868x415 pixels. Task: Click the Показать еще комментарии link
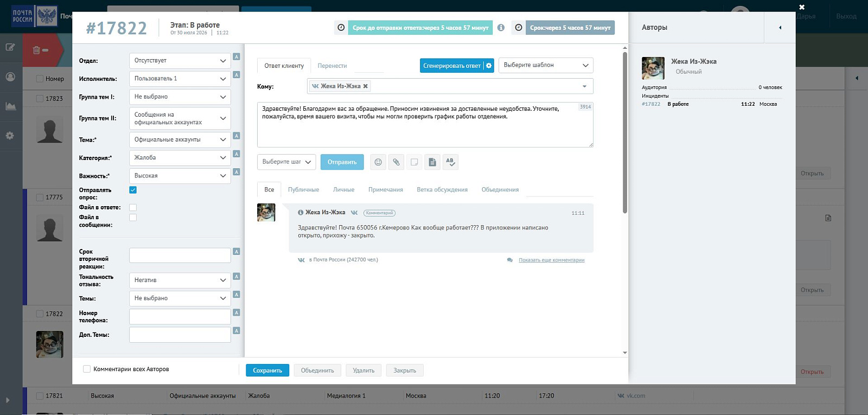[552, 260]
